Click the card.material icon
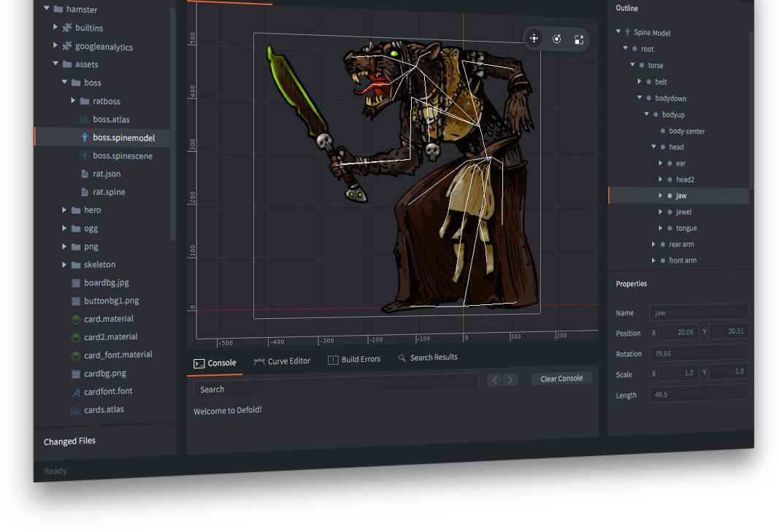Viewport: 779px width, 532px height. click(76, 320)
